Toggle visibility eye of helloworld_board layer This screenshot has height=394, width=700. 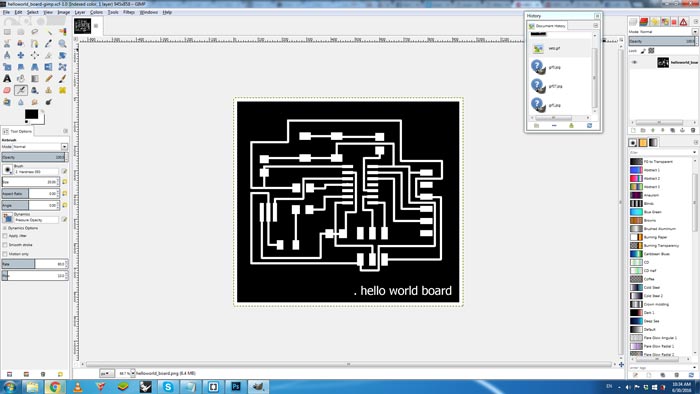tap(634, 62)
